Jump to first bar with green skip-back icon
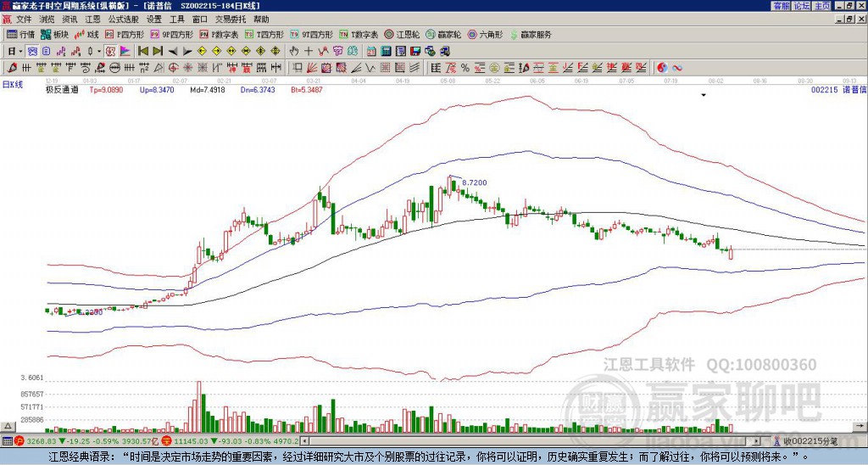868x465 pixels. point(142,52)
